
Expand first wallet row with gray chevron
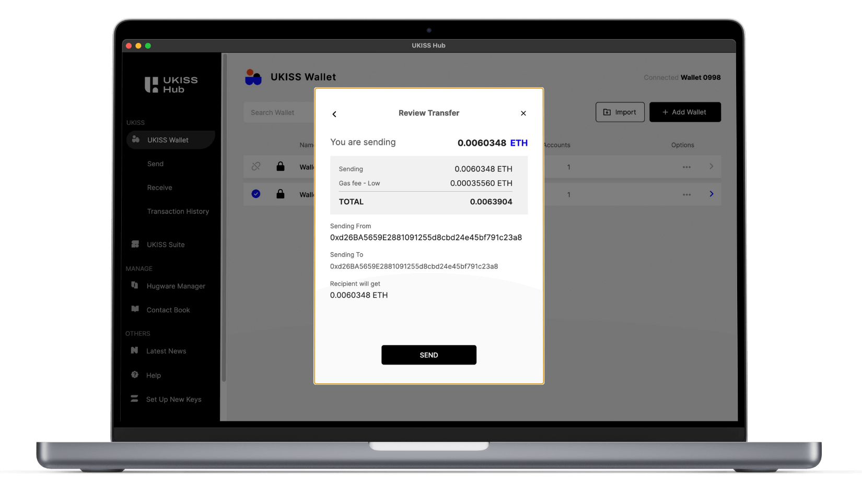pos(711,167)
